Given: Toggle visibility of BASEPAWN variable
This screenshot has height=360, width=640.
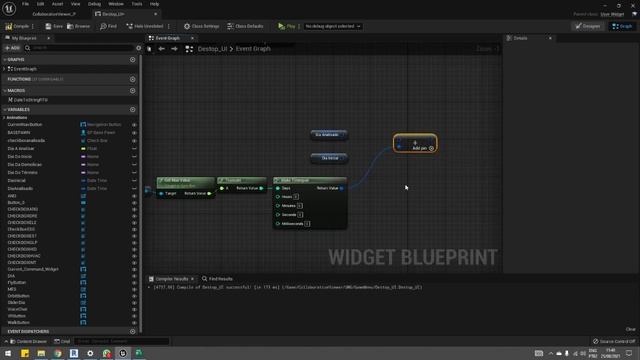Looking at the screenshot, I should pyautogui.click(x=134, y=133).
